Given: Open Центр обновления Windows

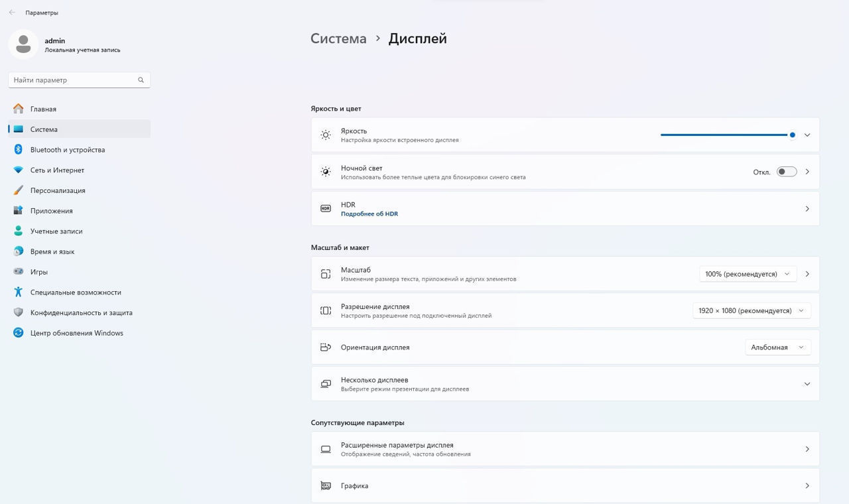Looking at the screenshot, I should tap(76, 333).
